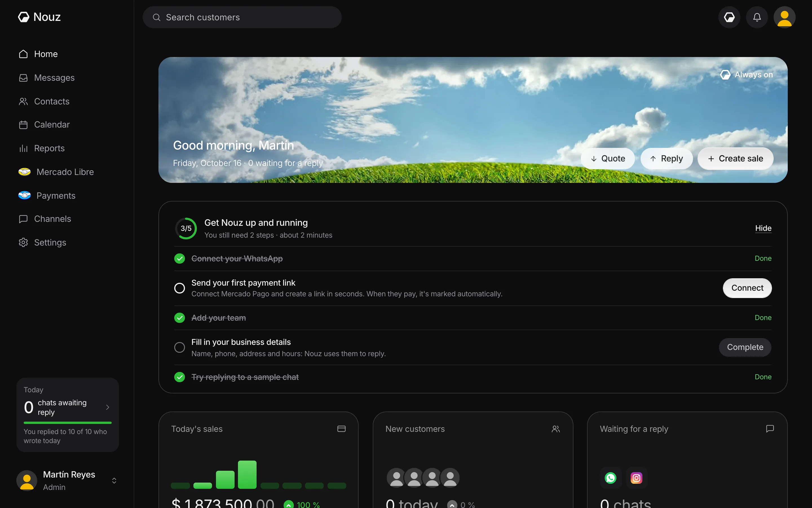The width and height of the screenshot is (812, 508).
Task: Click the Quote button
Action: [608, 159]
